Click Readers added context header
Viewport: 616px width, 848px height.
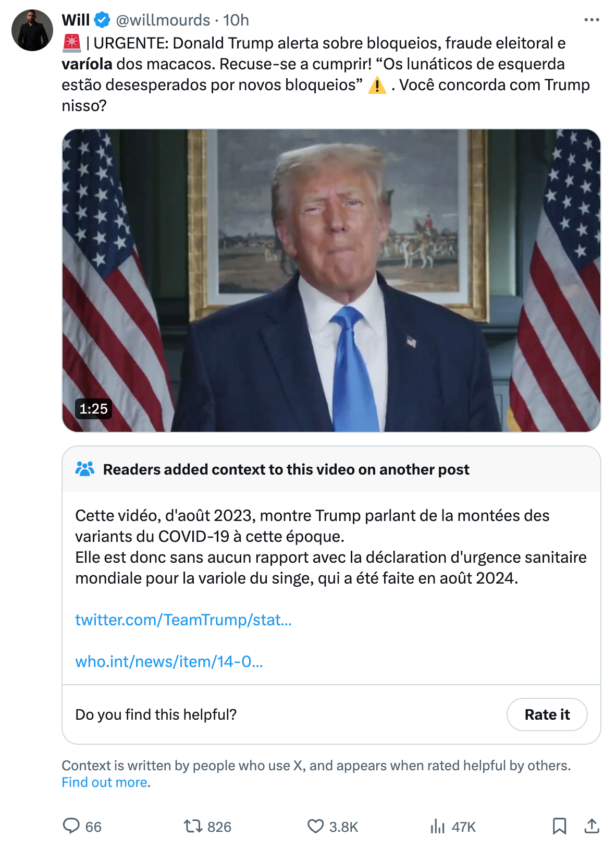coord(286,469)
